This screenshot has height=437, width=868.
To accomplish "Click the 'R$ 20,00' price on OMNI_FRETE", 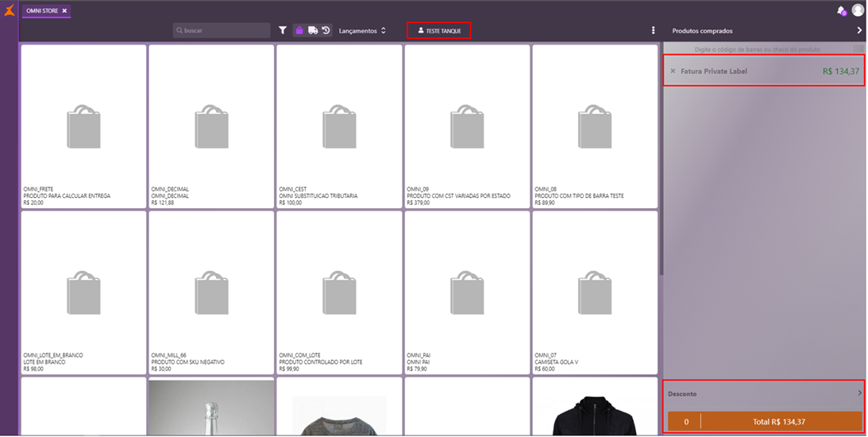I will [33, 203].
